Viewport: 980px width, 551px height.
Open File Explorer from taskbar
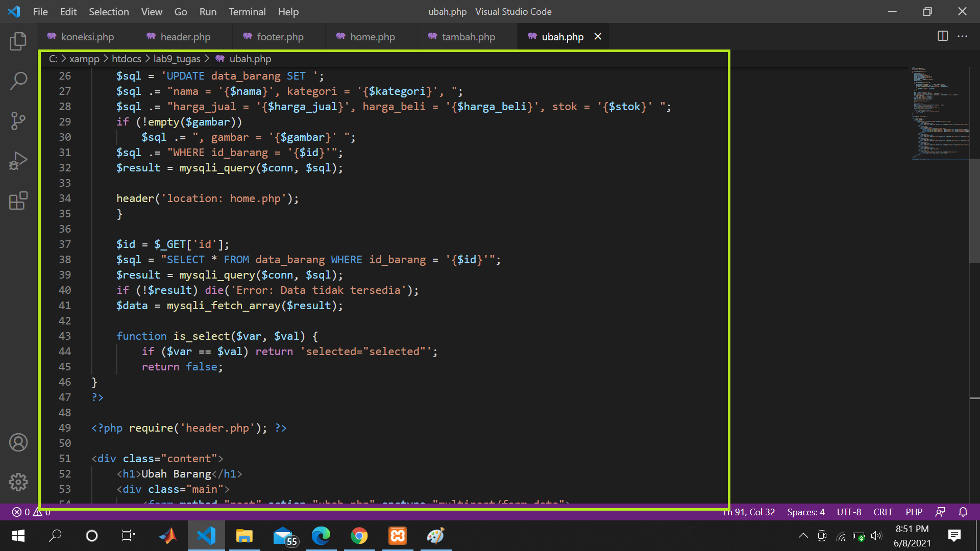coord(244,536)
